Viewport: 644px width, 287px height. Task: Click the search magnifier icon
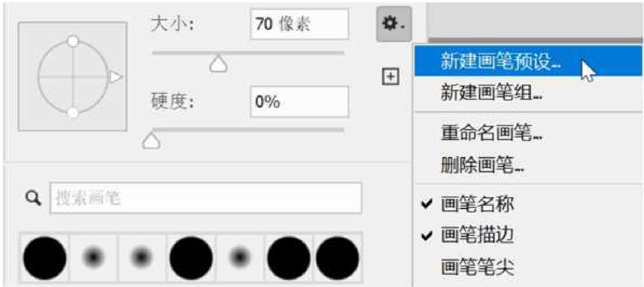(x=33, y=198)
